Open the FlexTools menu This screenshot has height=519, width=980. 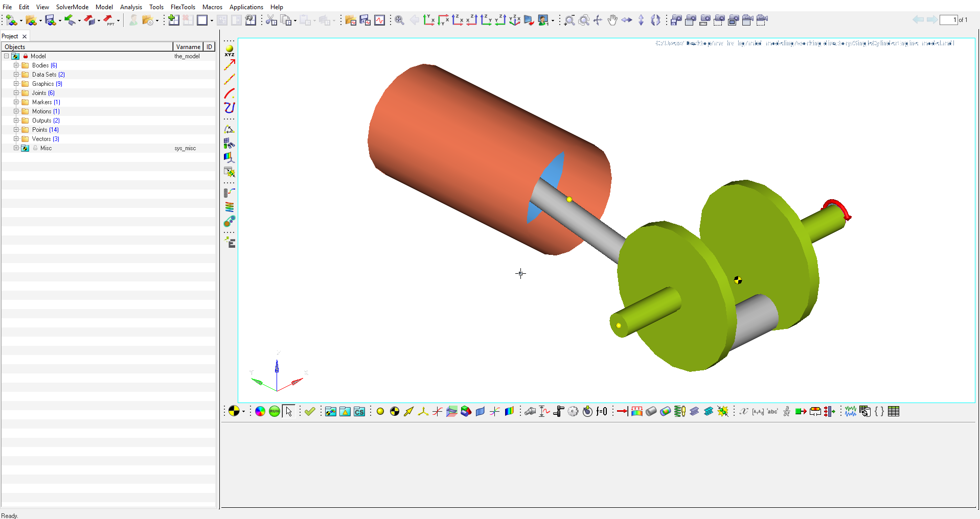pyautogui.click(x=183, y=7)
